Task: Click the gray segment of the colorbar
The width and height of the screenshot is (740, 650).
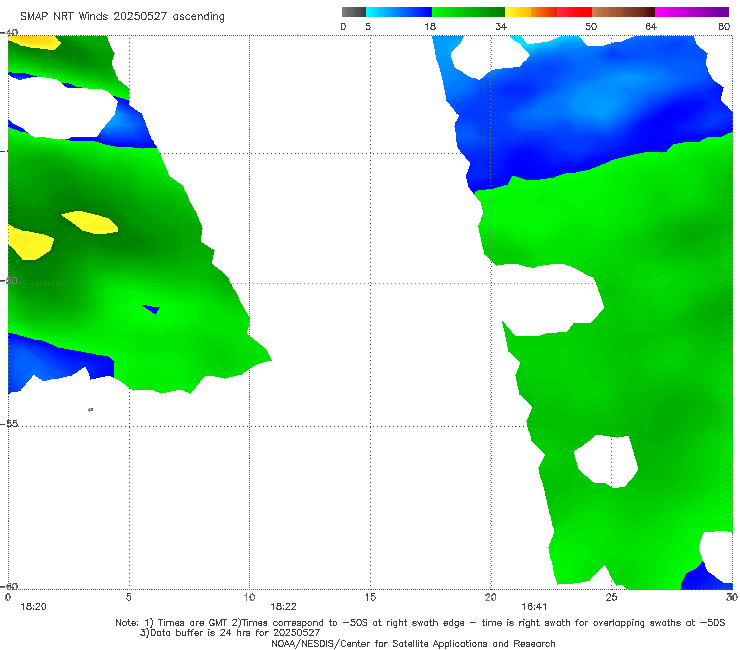Action: pyautogui.click(x=353, y=12)
